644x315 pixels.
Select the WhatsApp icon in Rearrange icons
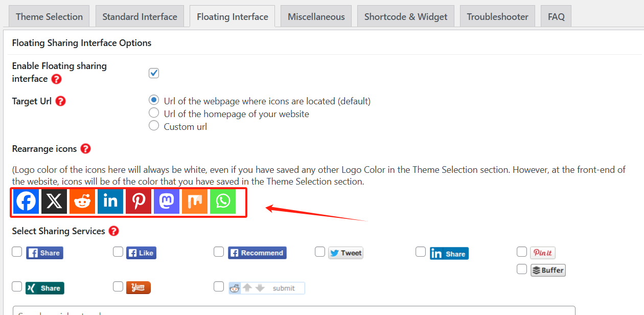click(x=222, y=201)
